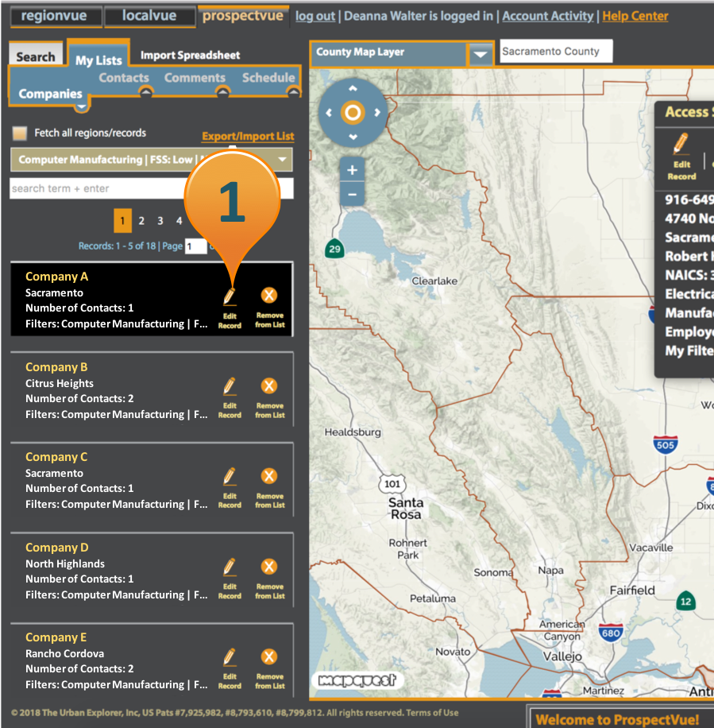This screenshot has height=728, width=714.
Task: Enable Fetch all regions/records checkbox
Action: (20, 134)
